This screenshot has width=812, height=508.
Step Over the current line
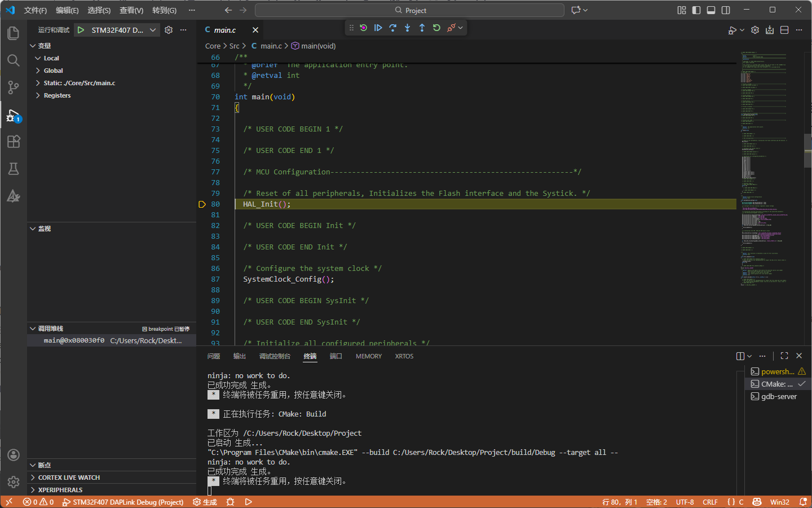[x=392, y=28]
